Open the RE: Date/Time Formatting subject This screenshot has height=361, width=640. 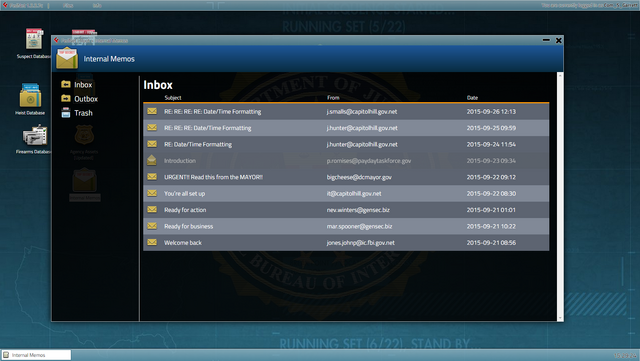coord(198,144)
